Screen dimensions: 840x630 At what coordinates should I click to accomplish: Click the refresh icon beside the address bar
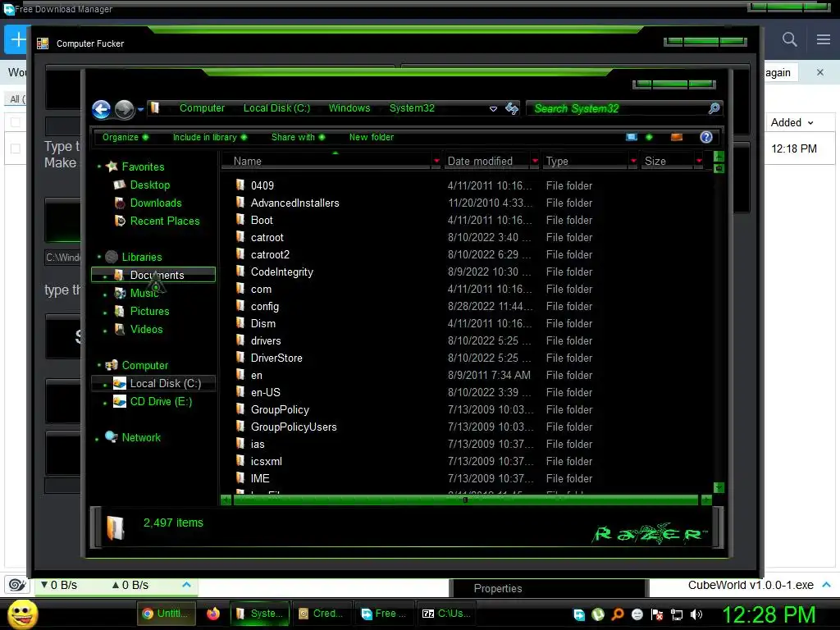coord(512,109)
